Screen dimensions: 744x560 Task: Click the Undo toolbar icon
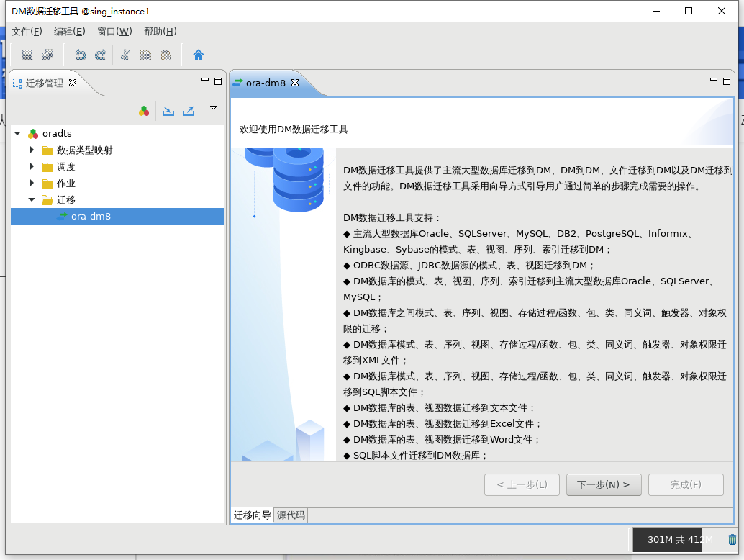coord(81,55)
